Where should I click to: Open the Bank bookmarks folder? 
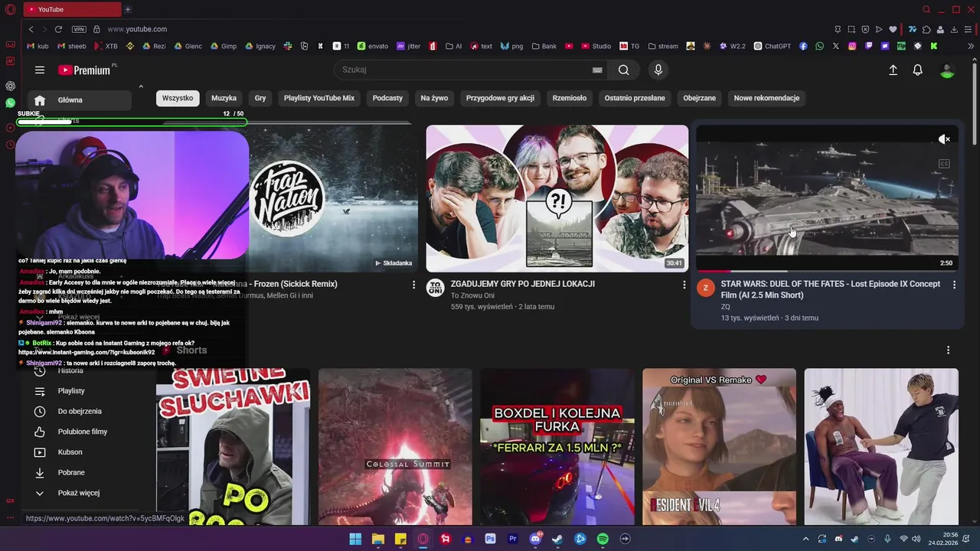pyautogui.click(x=544, y=46)
